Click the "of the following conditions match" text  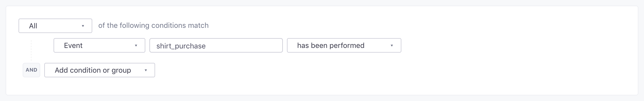pos(154,26)
